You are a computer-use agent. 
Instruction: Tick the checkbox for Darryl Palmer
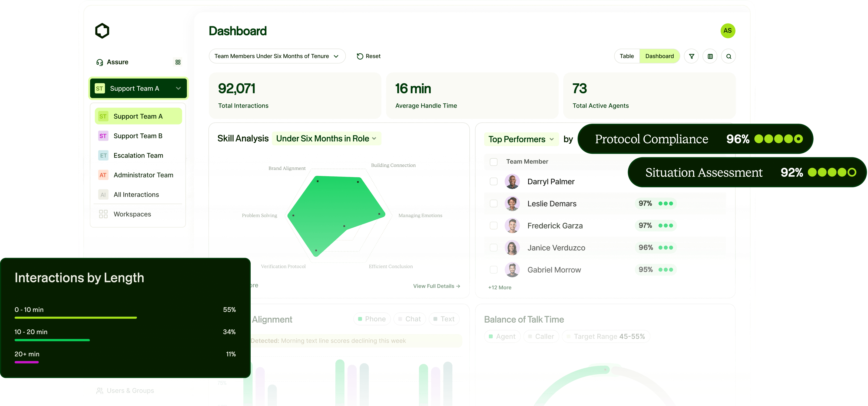tap(494, 181)
